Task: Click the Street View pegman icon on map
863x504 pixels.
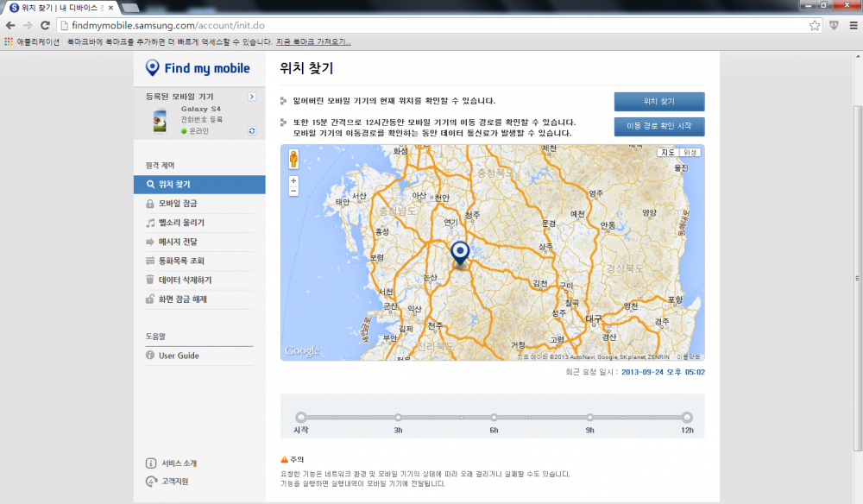Action: [x=293, y=159]
